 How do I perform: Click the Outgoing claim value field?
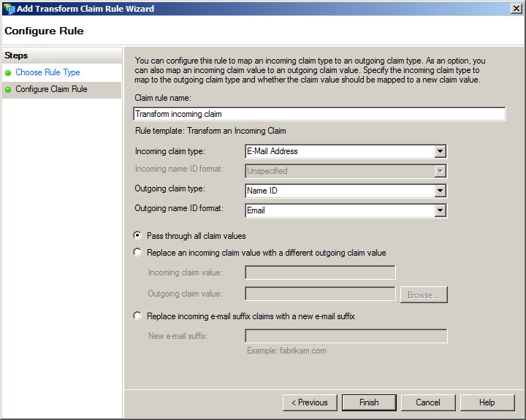tap(321, 294)
